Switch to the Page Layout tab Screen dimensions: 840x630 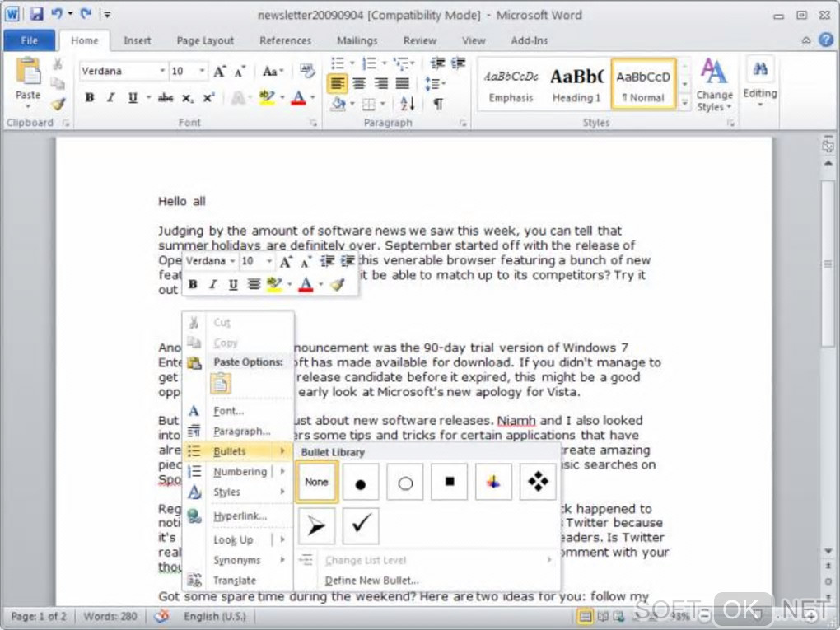click(205, 40)
